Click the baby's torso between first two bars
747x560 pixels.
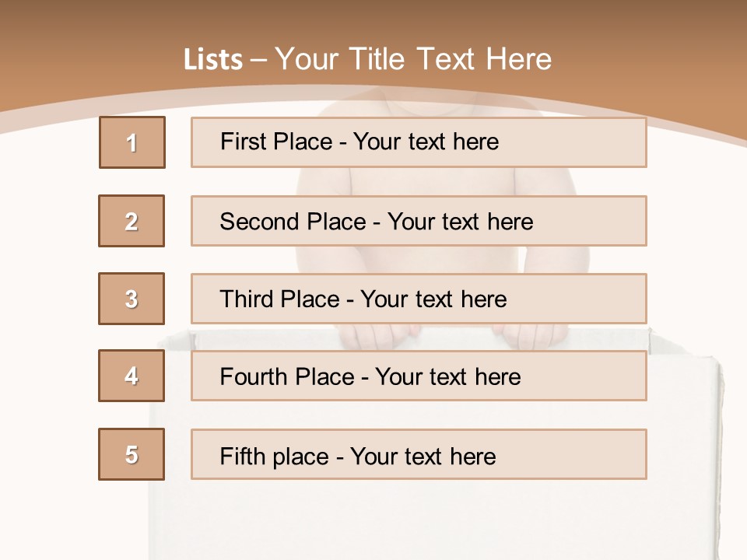[459, 182]
